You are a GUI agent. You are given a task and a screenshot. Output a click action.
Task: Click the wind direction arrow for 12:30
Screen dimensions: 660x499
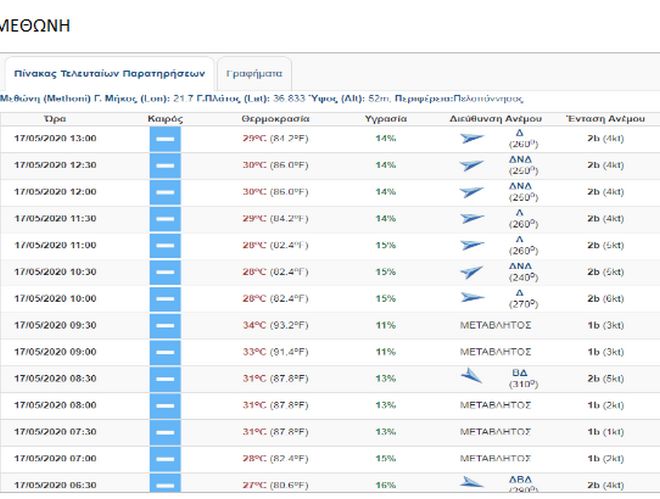472,165
